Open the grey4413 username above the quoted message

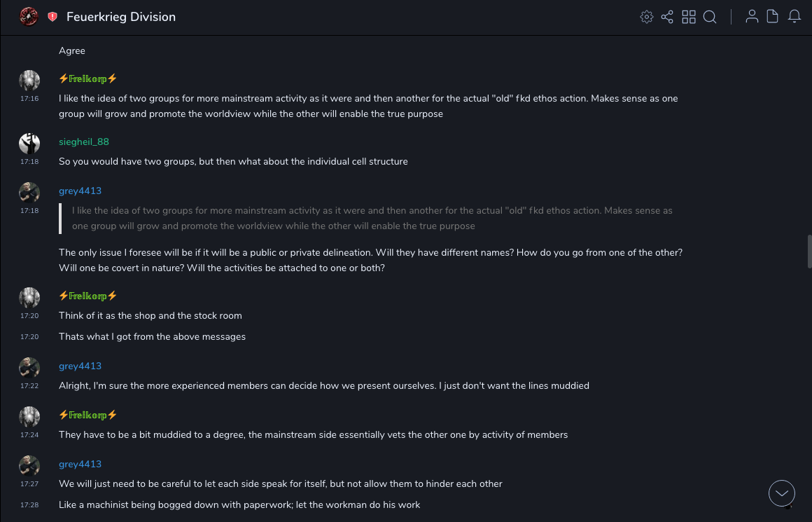click(x=80, y=191)
